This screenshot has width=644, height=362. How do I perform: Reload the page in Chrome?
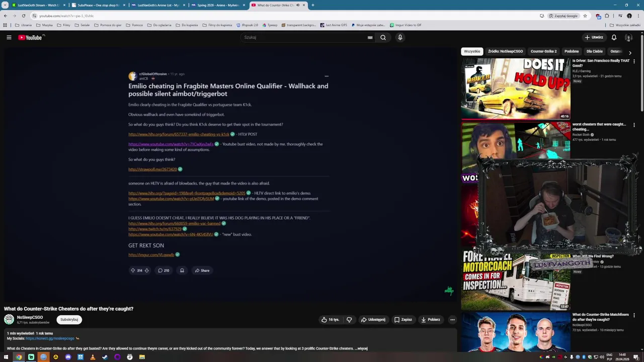[23, 16]
